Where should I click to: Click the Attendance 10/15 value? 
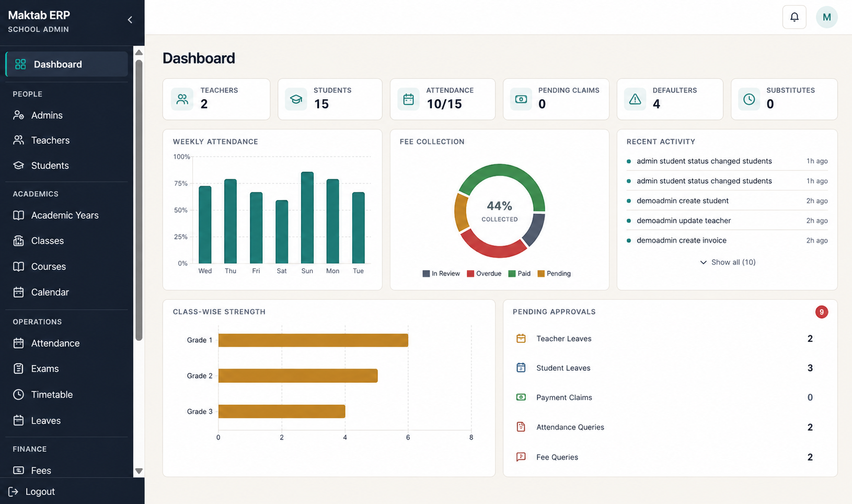click(444, 104)
